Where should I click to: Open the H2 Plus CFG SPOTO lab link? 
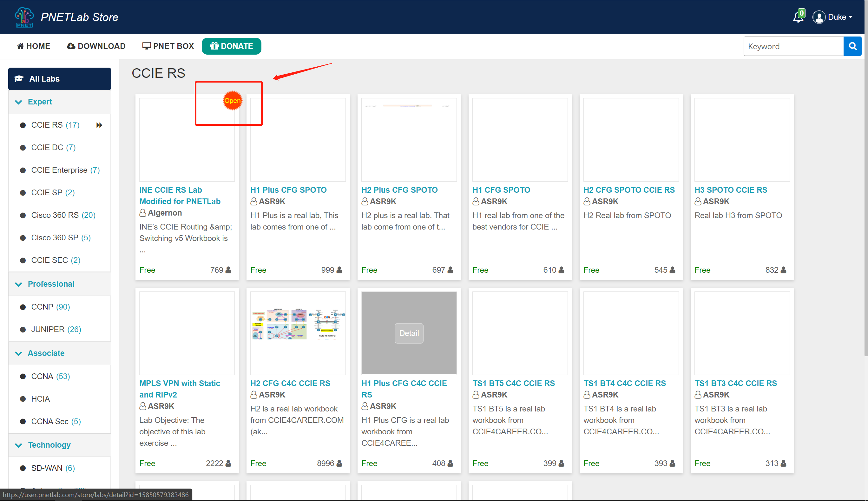point(399,190)
